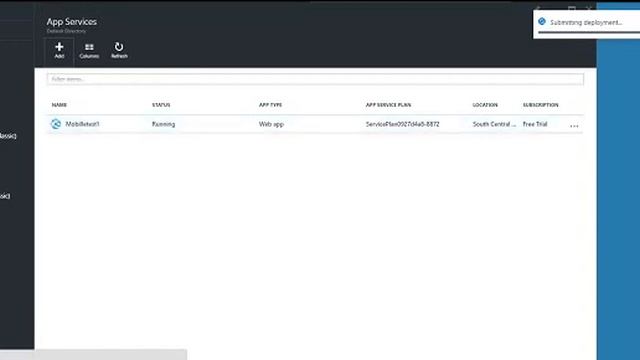
Task: Open the ellipsis menu for Mobiletest1
Action: 574,126
